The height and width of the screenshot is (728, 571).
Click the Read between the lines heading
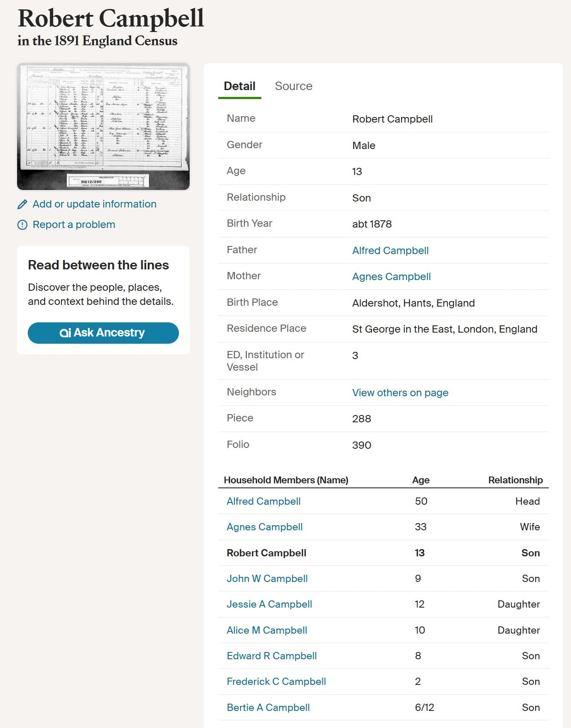point(98,265)
